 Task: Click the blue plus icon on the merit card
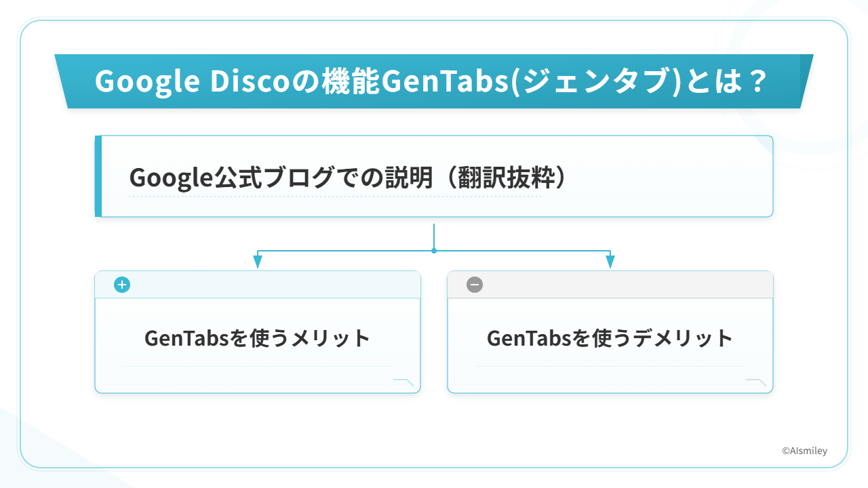(x=122, y=285)
